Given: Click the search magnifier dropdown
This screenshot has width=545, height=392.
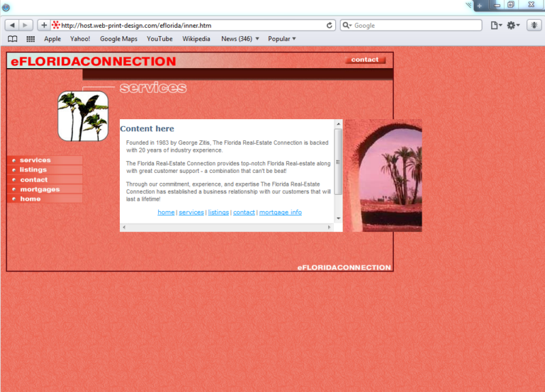Looking at the screenshot, I should (347, 25).
